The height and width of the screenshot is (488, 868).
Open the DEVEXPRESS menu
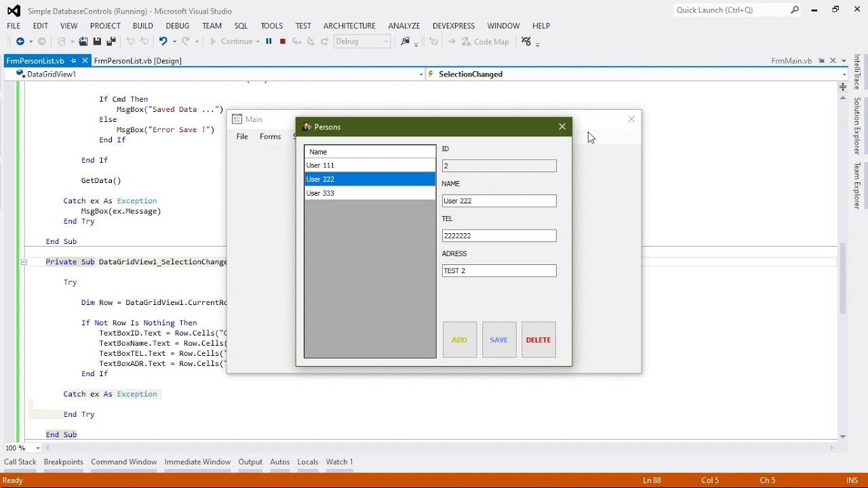click(454, 26)
